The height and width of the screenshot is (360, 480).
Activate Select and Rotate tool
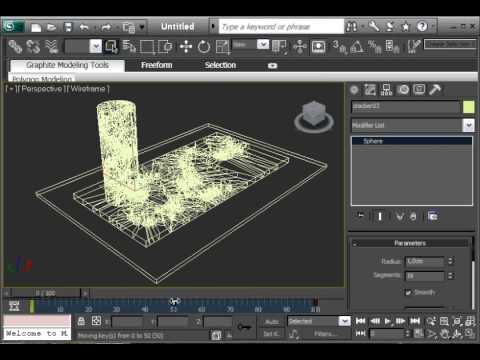click(x=204, y=47)
